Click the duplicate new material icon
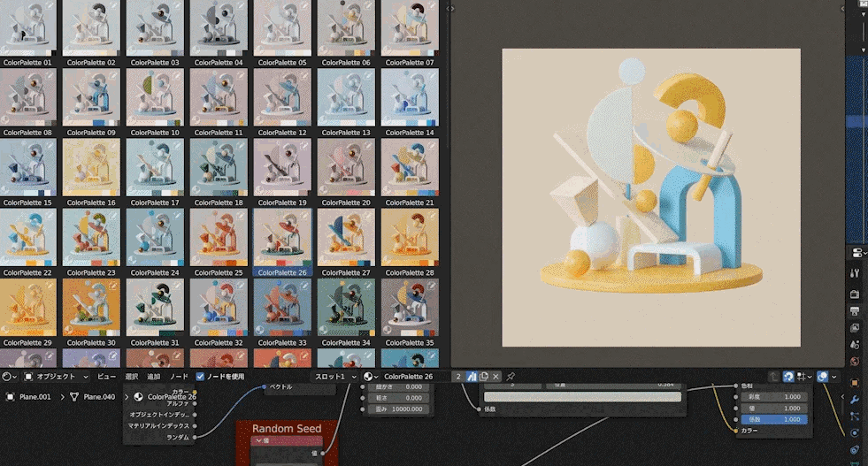This screenshot has height=466, width=868. 483,377
